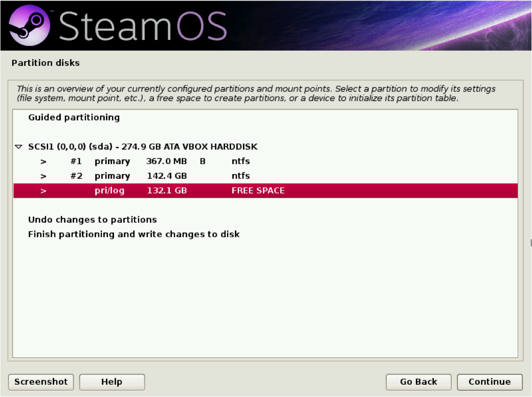Expand partition #1 primary ntfs details

point(43,161)
